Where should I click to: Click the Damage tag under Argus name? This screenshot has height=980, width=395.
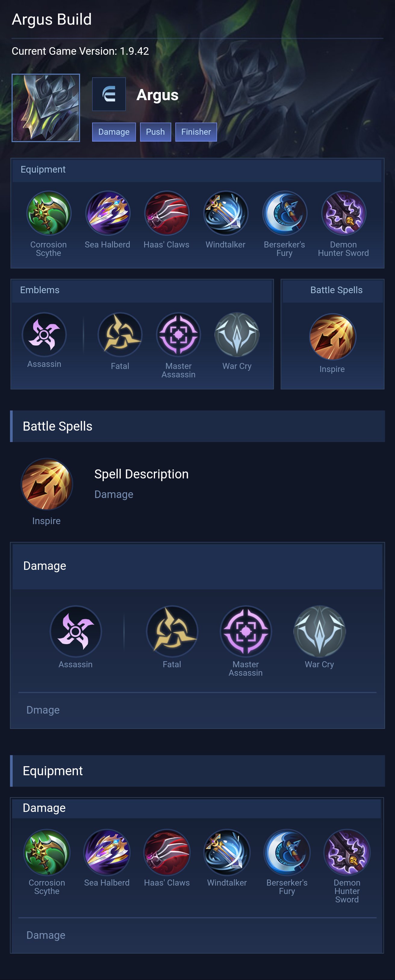[114, 132]
